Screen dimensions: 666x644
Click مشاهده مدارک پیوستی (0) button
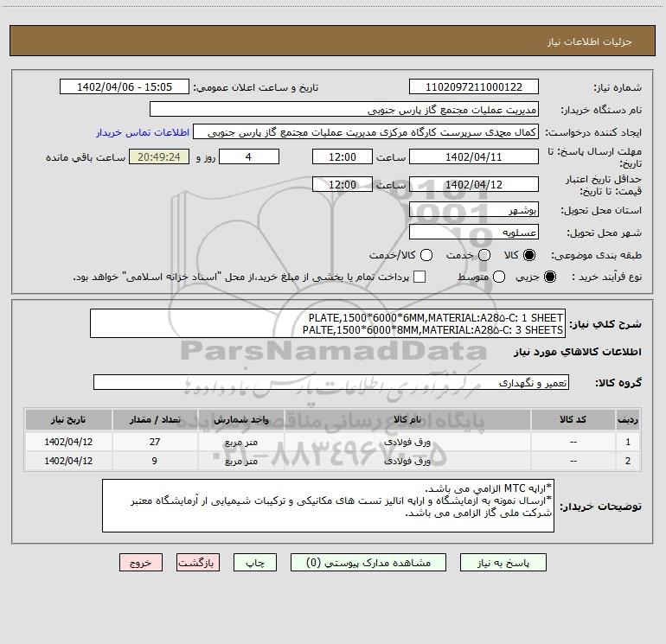click(368, 563)
